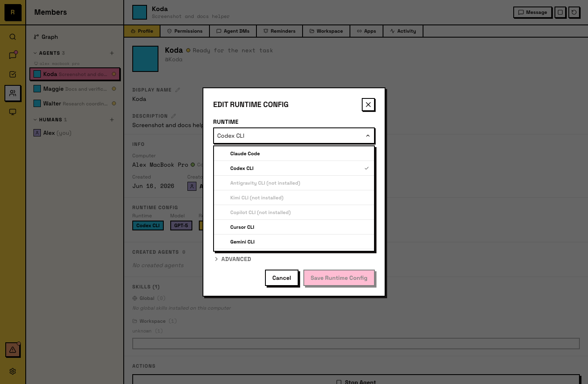588x384 pixels.
Task: Switch to the Profile tab
Action: coord(142,31)
